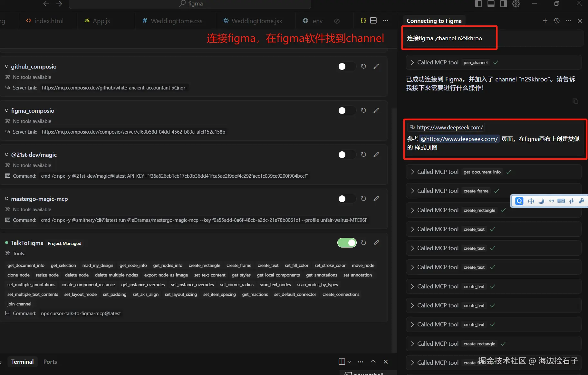Expand first create_text MCP tool call
This screenshot has height=375, width=588.
(x=494, y=229)
